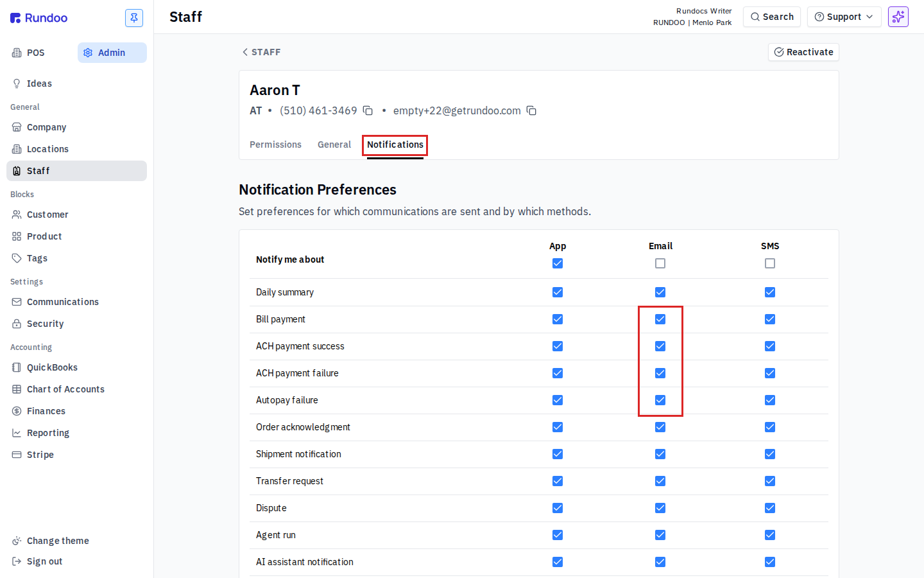Open the Search button

pos(772,17)
